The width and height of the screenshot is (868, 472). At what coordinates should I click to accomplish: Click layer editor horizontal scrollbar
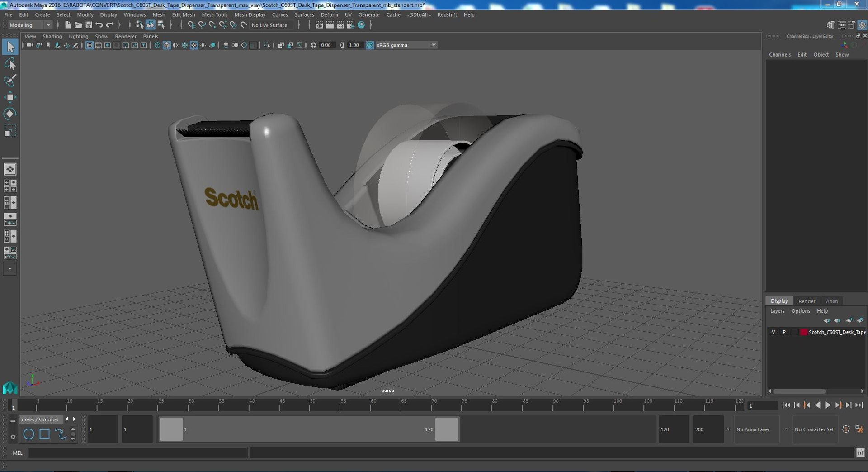tap(799, 391)
